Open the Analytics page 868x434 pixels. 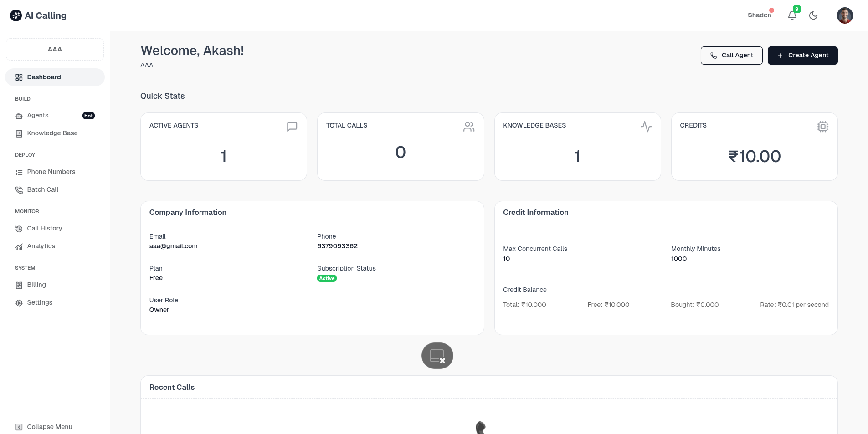pyautogui.click(x=41, y=246)
